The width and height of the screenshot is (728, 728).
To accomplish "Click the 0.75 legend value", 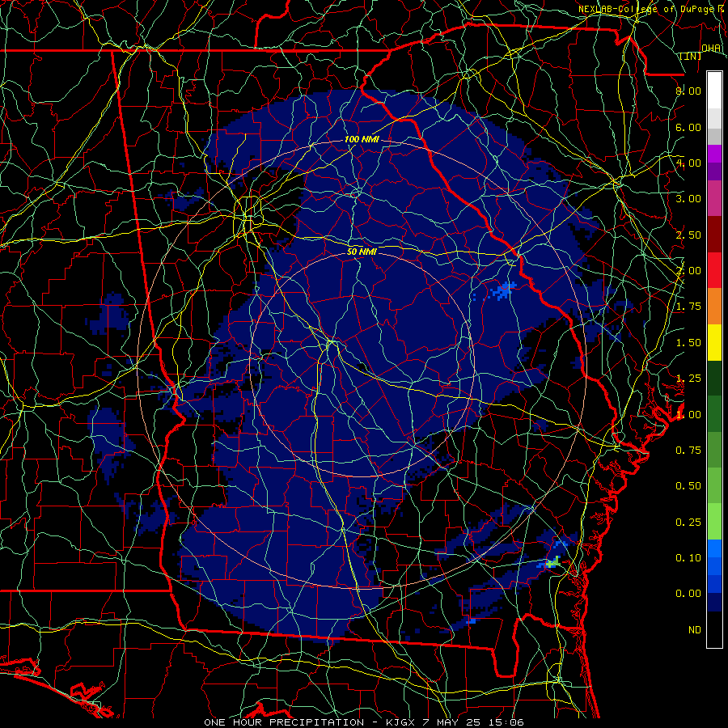I will click(x=688, y=451).
